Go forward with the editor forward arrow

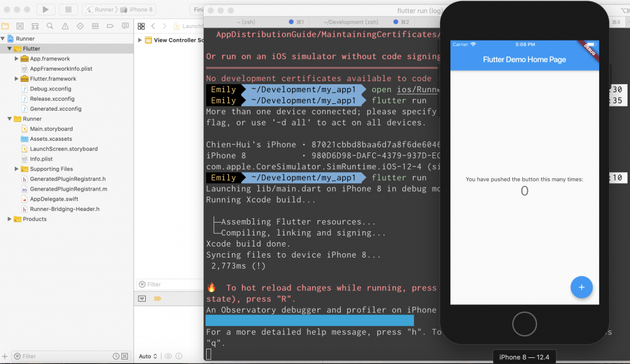164,26
